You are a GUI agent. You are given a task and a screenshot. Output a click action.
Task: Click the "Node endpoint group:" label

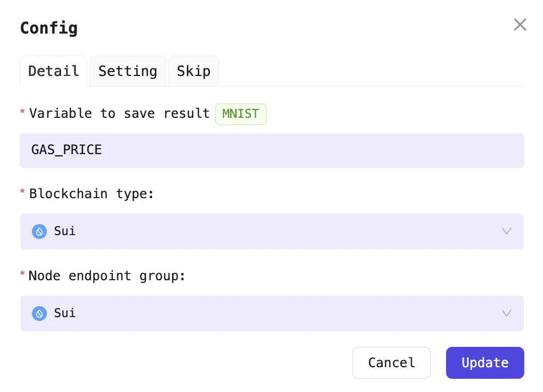107,275
